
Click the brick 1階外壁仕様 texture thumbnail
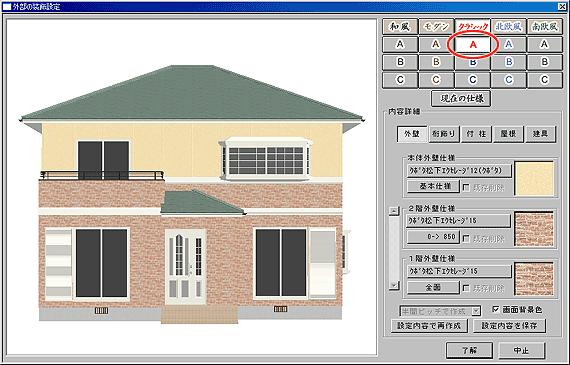click(x=534, y=279)
